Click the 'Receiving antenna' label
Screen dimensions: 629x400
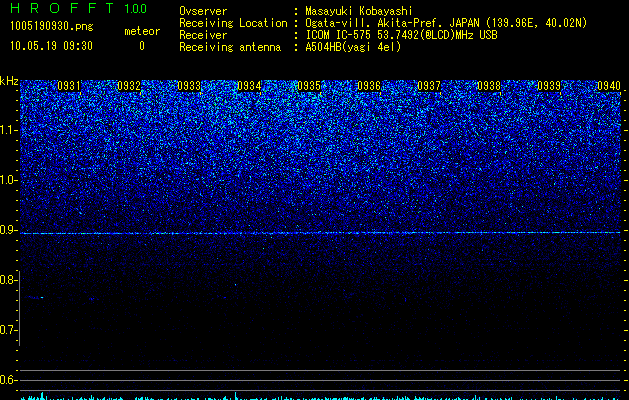(x=230, y=47)
